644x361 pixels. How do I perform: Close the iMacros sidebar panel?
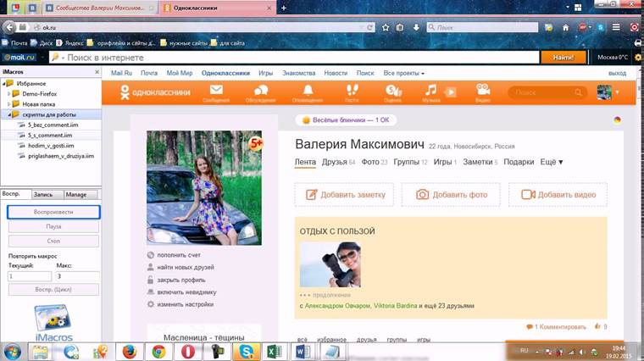point(97,72)
